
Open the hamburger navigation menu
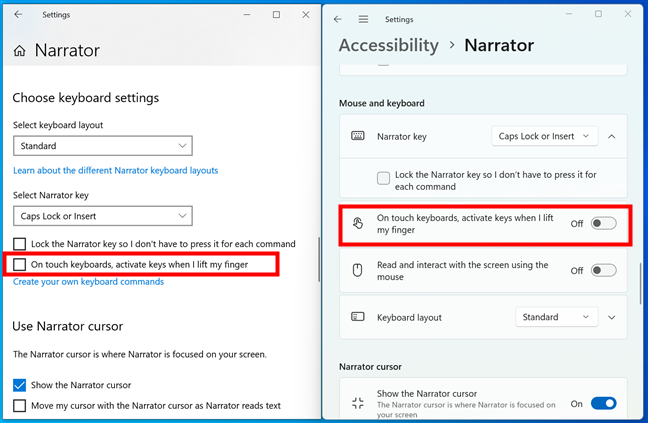tap(363, 19)
